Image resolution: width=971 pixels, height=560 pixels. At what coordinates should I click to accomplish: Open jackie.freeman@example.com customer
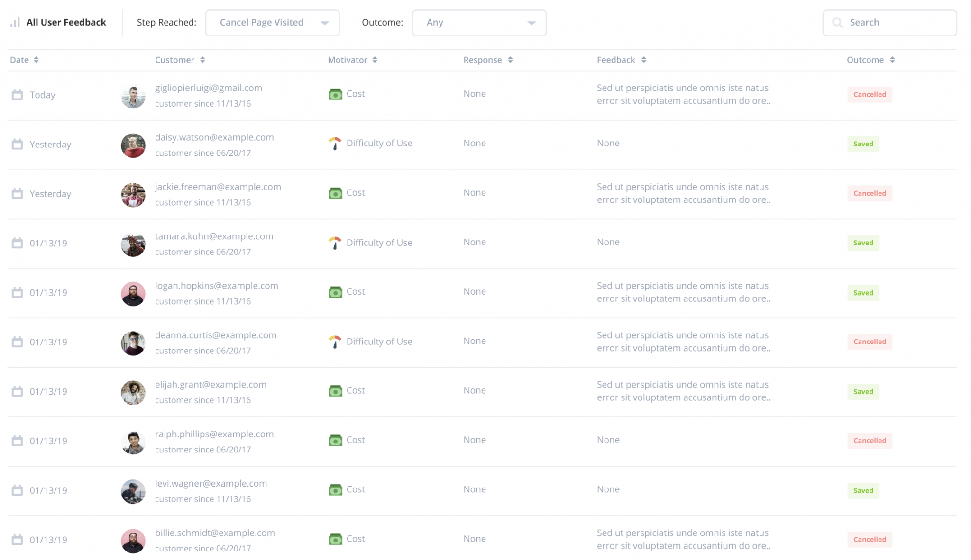pyautogui.click(x=218, y=187)
